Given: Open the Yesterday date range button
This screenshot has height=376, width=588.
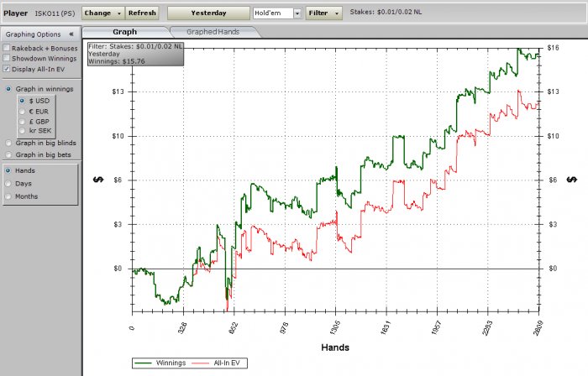Looking at the screenshot, I should (x=208, y=13).
